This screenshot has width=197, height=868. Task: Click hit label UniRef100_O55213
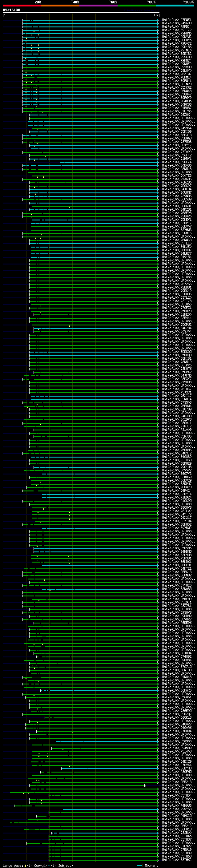coord(176,782)
